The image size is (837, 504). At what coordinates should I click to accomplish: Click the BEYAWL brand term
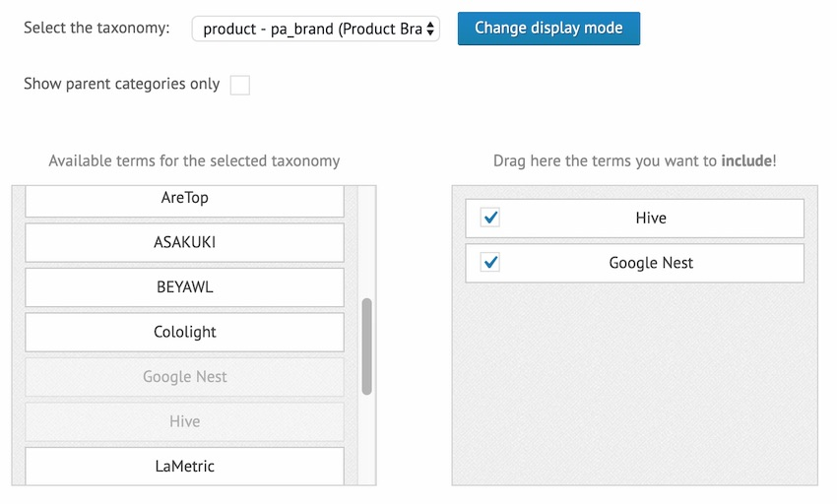tap(184, 287)
